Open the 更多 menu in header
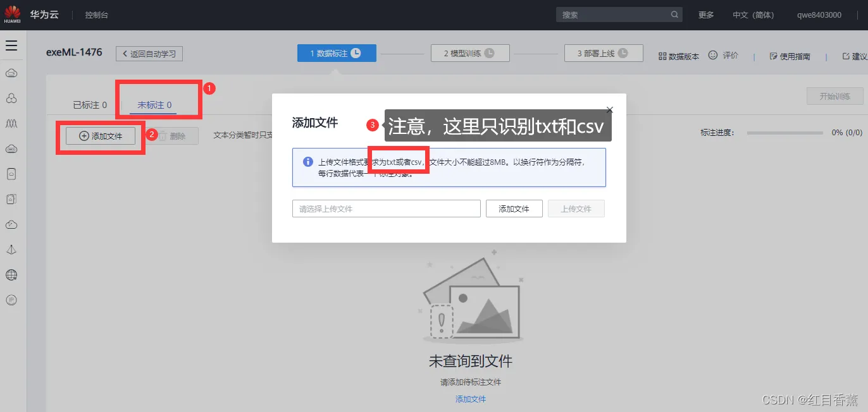The height and width of the screenshot is (412, 868). click(706, 15)
